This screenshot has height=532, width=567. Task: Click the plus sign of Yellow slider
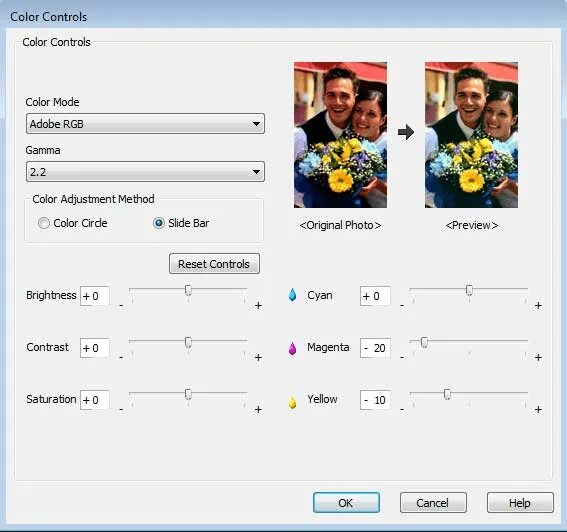pyautogui.click(x=538, y=409)
